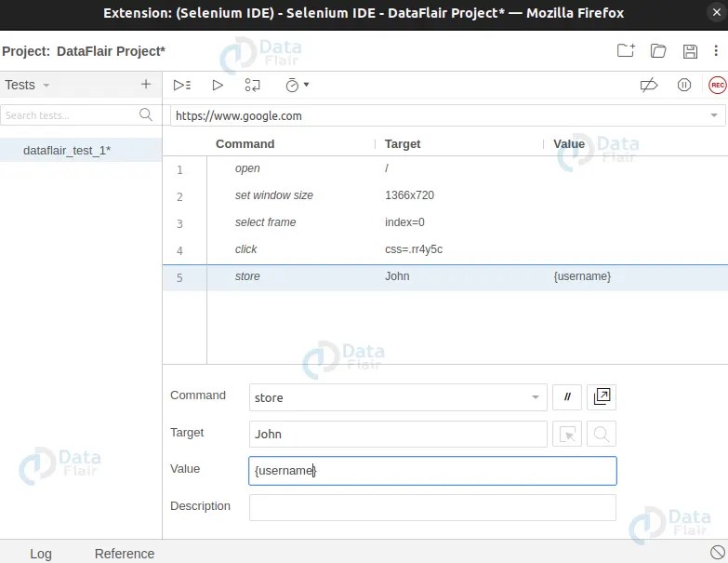Open project folder icon

pos(658,50)
